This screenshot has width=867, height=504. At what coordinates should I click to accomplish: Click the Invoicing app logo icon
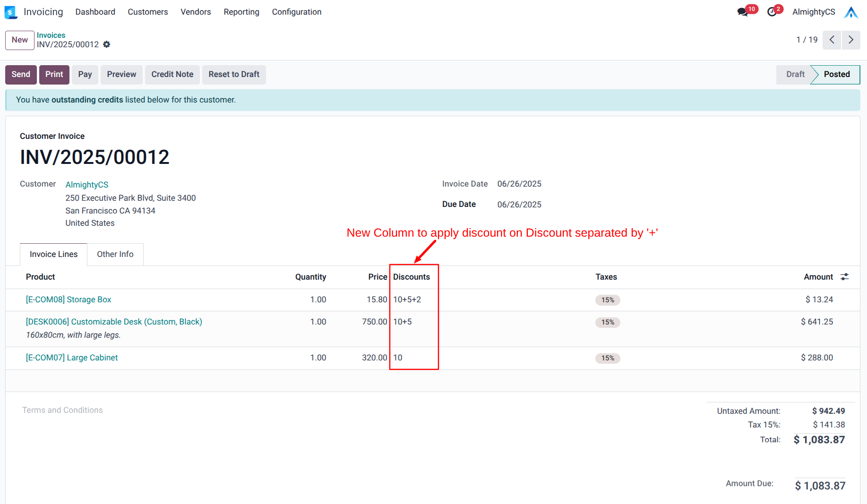pyautogui.click(x=10, y=12)
